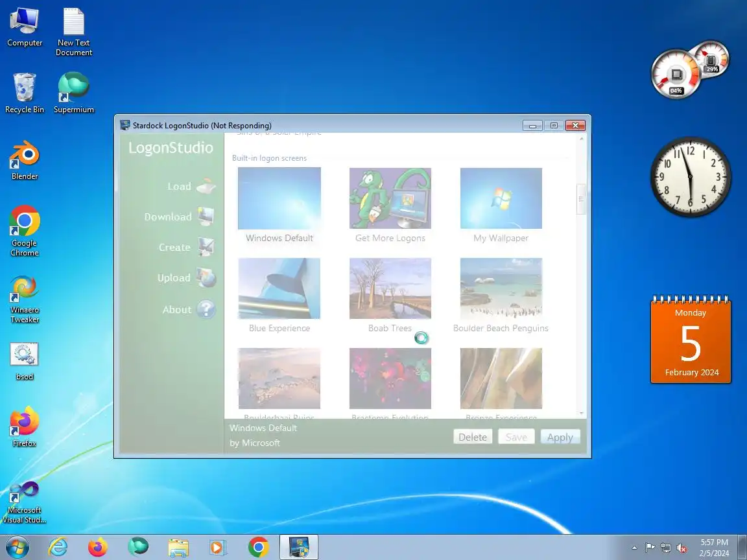The width and height of the screenshot is (747, 560).
Task: Open the Windows Start menu orb
Action: click(x=18, y=548)
